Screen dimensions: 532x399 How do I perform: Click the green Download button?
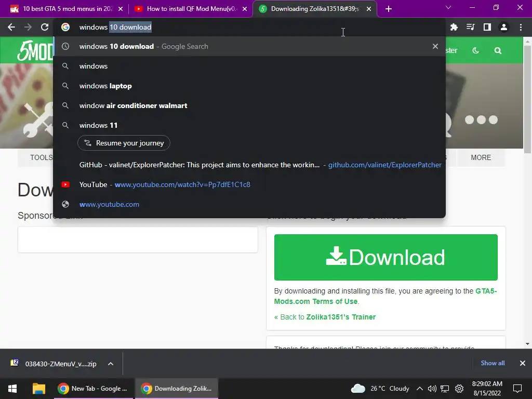pyautogui.click(x=386, y=257)
